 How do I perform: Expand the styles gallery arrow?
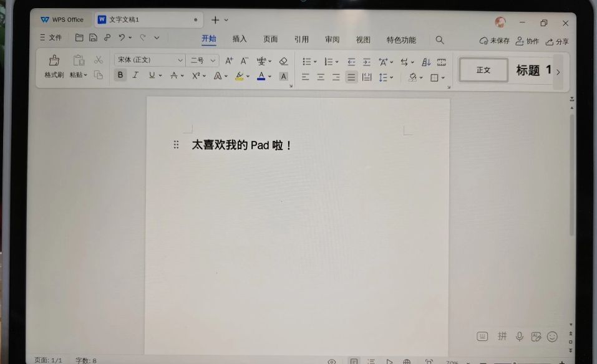558,72
